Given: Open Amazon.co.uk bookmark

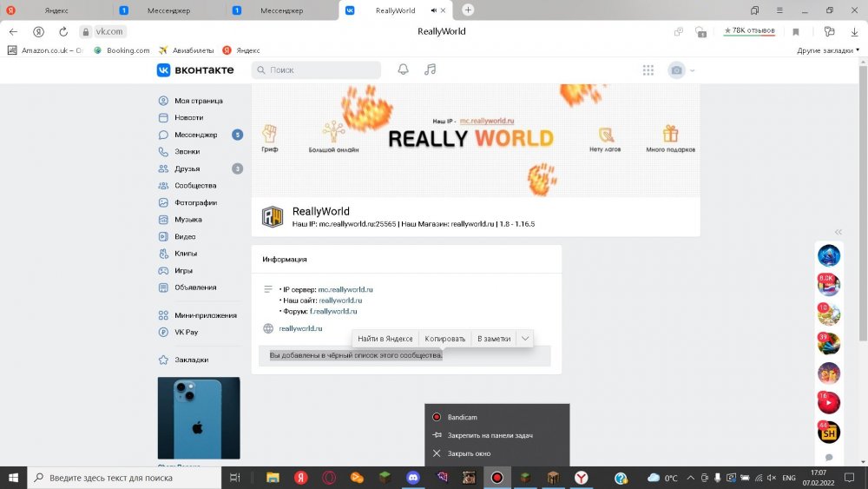Looking at the screenshot, I should [x=45, y=50].
